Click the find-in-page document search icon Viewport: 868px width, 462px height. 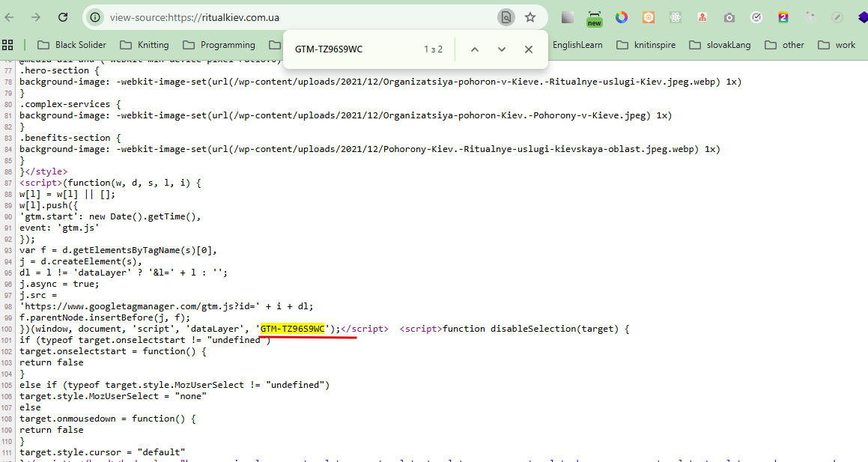pos(506,18)
